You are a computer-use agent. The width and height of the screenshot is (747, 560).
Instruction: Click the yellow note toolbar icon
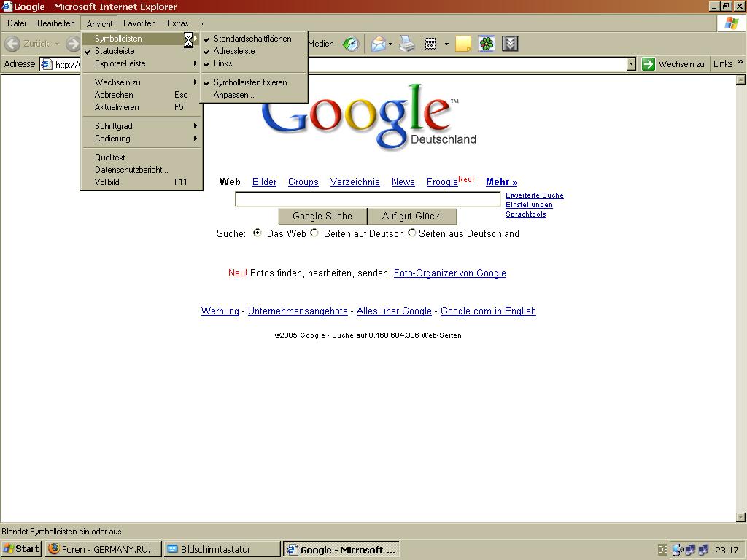[462, 44]
